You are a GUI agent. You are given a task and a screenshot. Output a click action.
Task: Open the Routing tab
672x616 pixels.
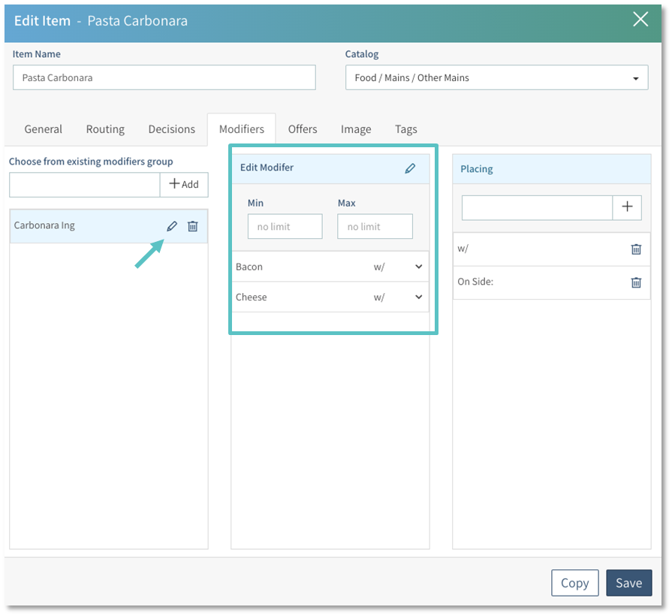coord(105,129)
